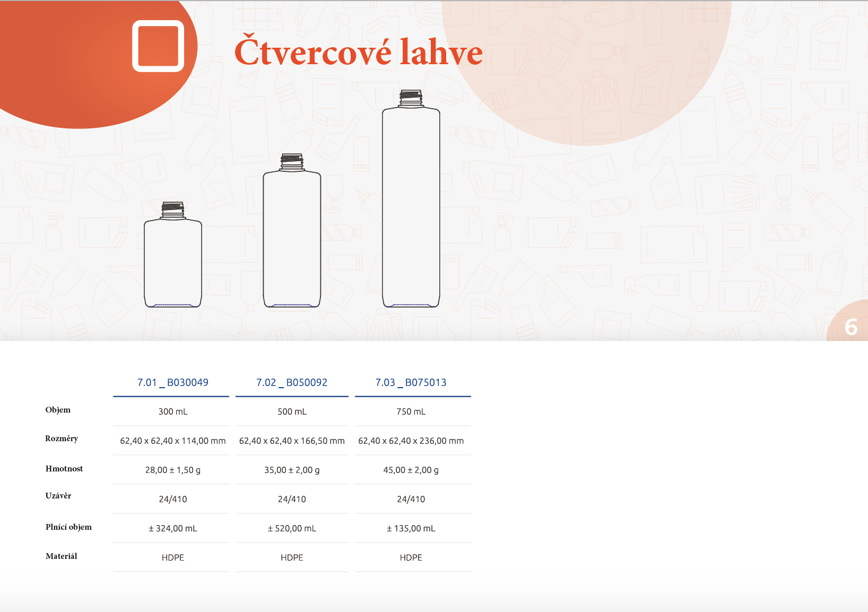Screen dimensions: 868x612
Task: Open product code 7.01 _ B030049
Action: (173, 382)
